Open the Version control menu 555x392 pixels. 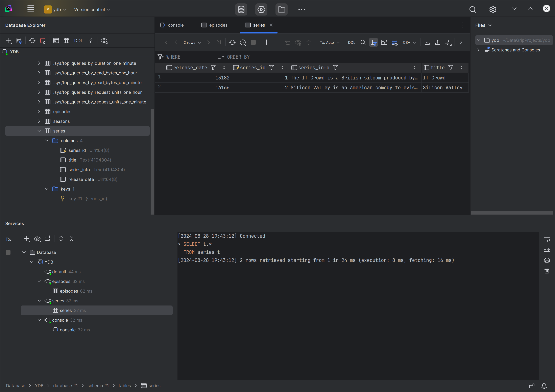(x=92, y=9)
